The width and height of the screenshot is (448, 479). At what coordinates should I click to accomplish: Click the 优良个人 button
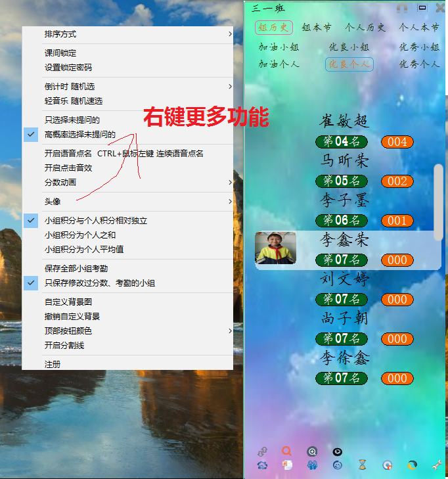pyautogui.click(x=349, y=64)
